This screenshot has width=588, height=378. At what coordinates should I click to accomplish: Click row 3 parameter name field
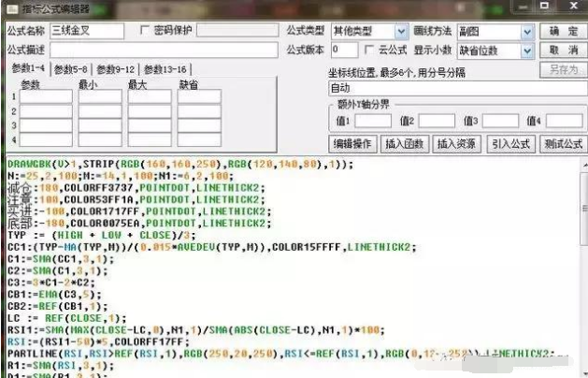point(46,125)
